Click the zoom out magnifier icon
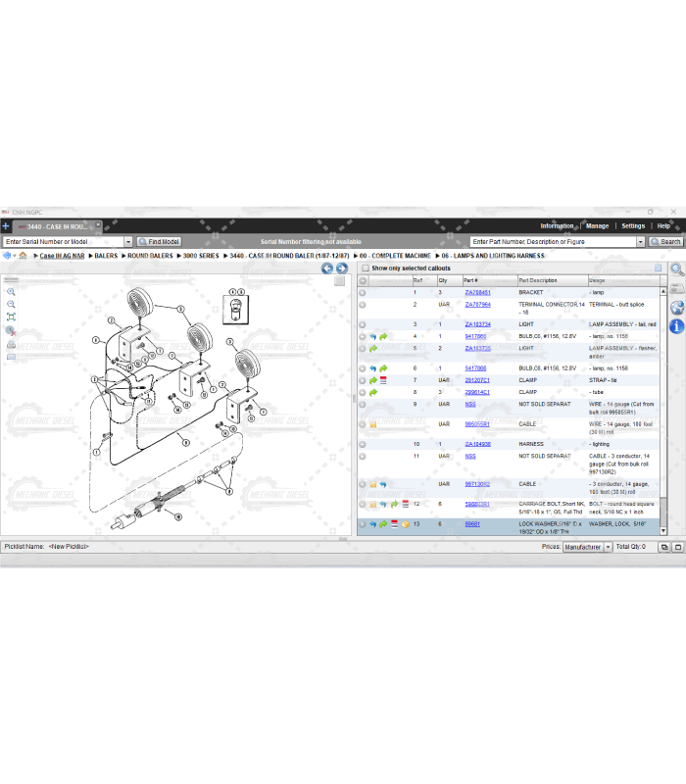The width and height of the screenshot is (686, 784). click(11, 305)
